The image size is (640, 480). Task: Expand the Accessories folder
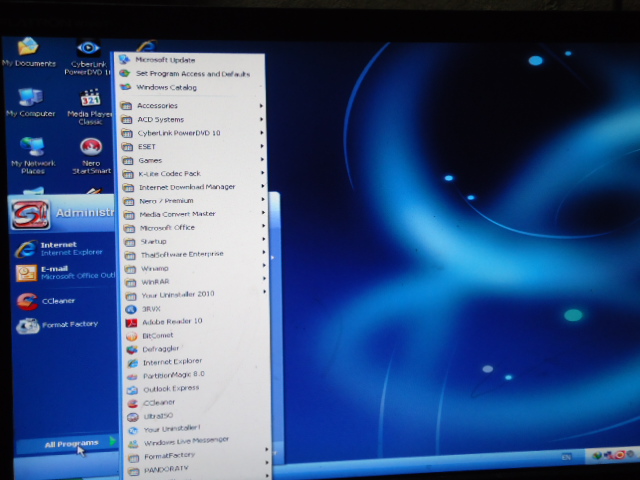(192, 105)
